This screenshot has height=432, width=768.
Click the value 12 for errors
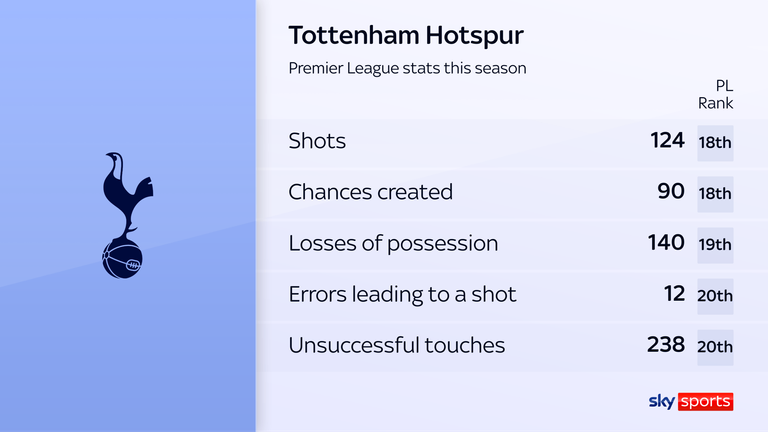click(x=674, y=295)
